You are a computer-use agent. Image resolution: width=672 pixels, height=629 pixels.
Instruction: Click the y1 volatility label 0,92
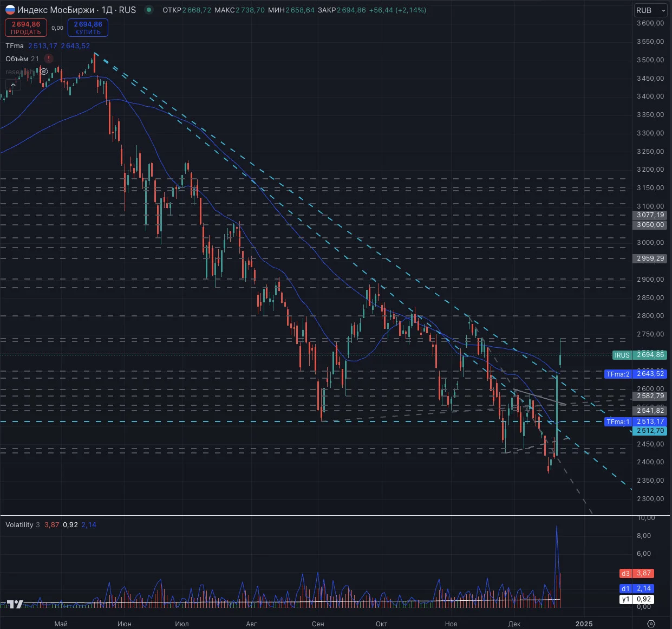click(x=636, y=599)
